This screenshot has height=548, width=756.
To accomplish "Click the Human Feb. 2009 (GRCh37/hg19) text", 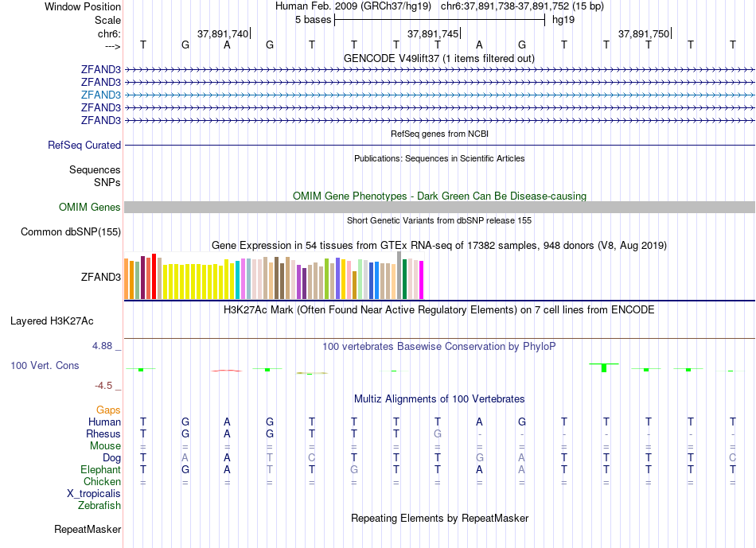I will (x=353, y=6).
